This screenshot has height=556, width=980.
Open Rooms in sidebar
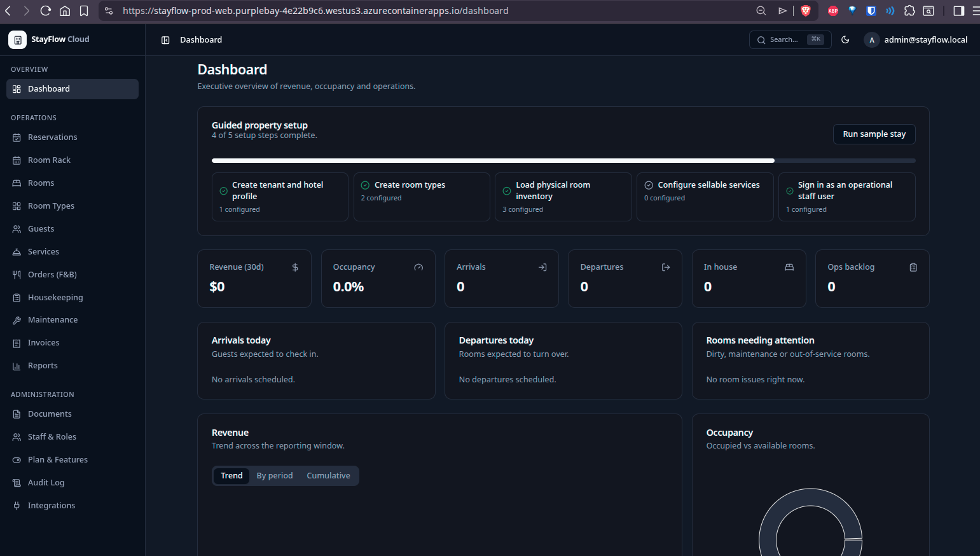(72, 183)
